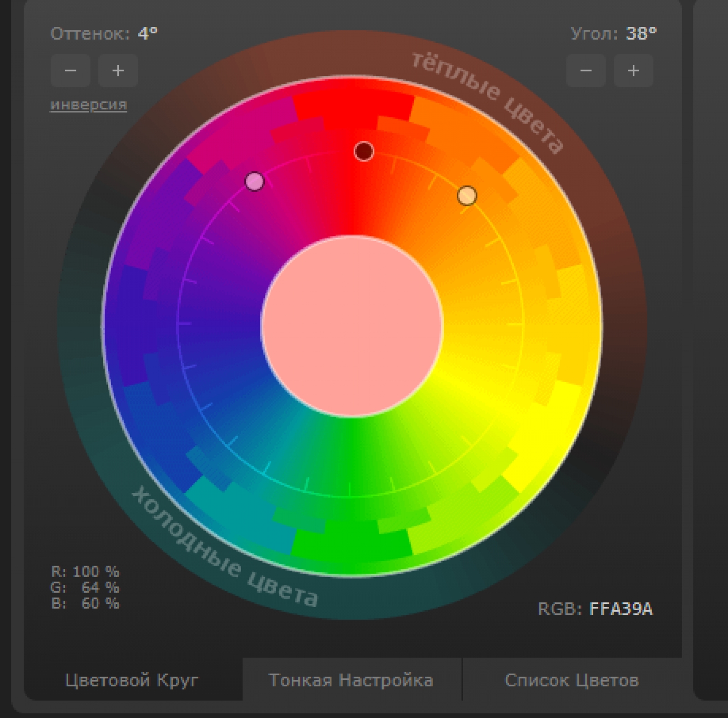Select the peach secondary handle on the wheel
The width and height of the screenshot is (728, 718).
467,196
